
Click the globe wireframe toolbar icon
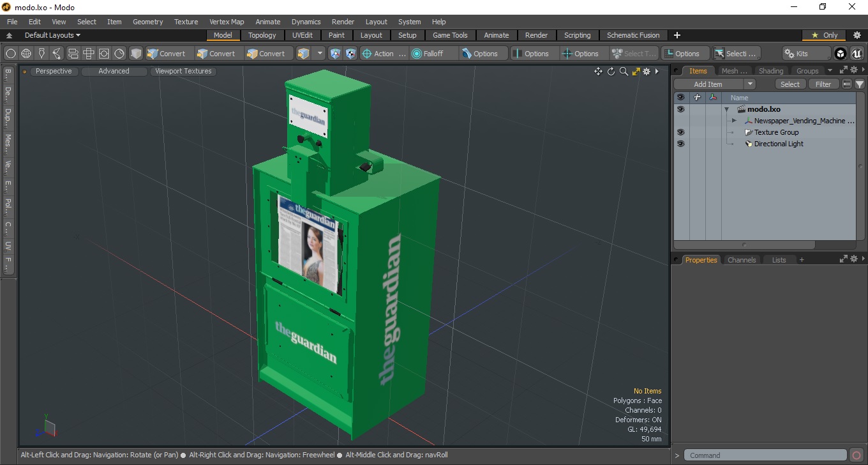coord(26,54)
